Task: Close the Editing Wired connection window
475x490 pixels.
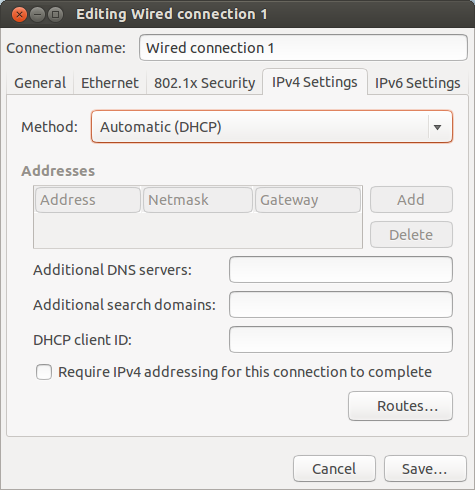Action: [19, 15]
